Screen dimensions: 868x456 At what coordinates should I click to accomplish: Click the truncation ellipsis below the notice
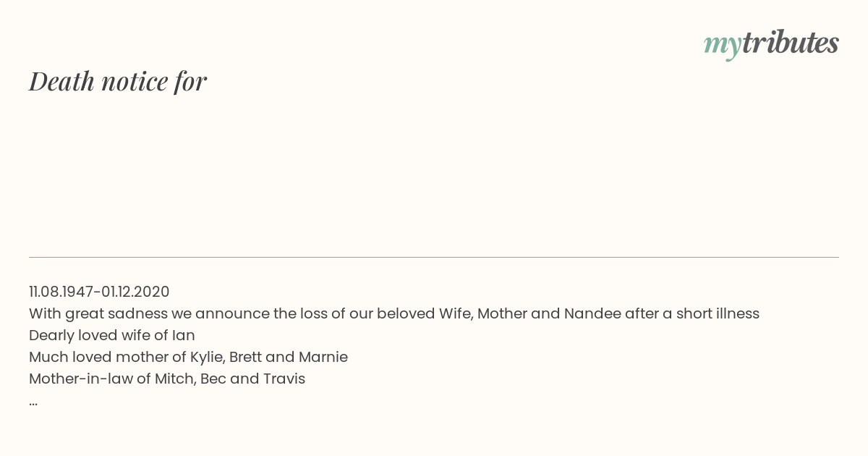pos(33,402)
